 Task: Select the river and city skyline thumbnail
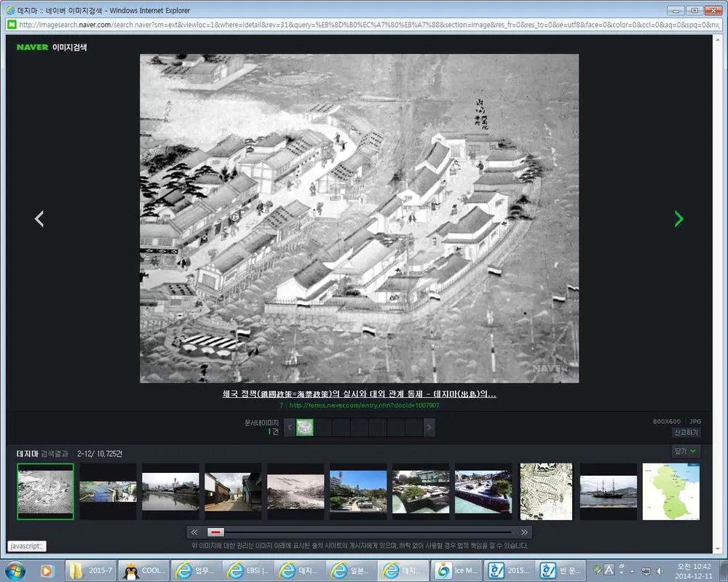click(170, 492)
